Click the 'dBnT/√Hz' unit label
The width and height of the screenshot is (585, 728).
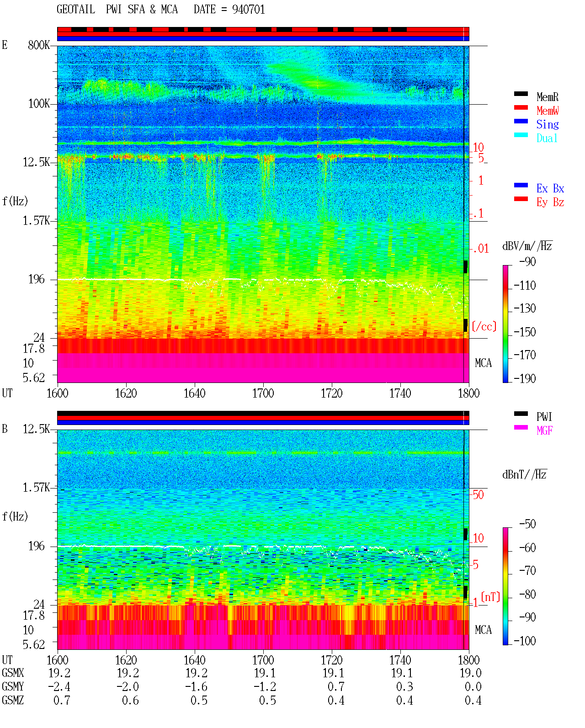(x=525, y=474)
